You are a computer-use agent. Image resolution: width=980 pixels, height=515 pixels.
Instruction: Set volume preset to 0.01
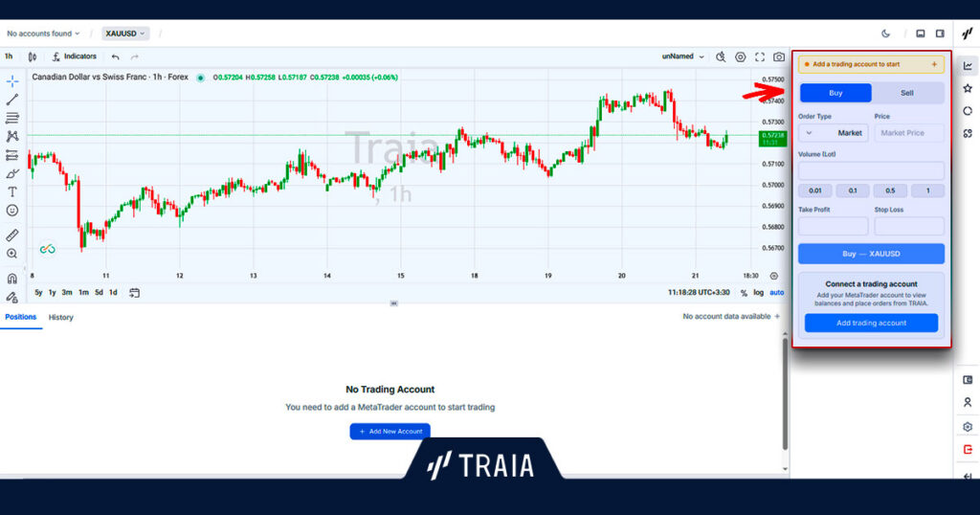tap(815, 190)
